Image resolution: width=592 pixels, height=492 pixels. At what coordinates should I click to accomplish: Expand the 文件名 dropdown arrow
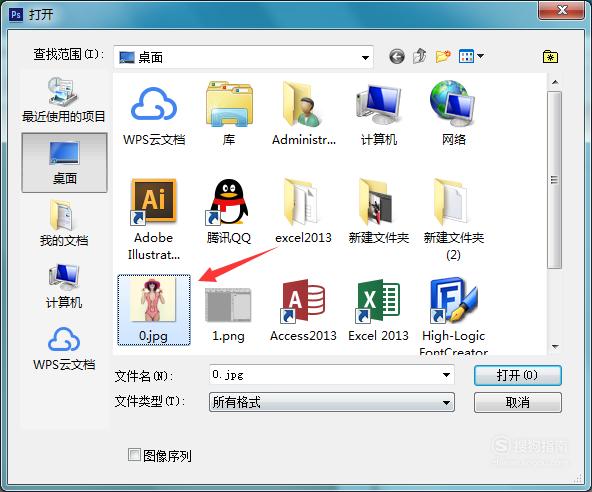point(446,375)
